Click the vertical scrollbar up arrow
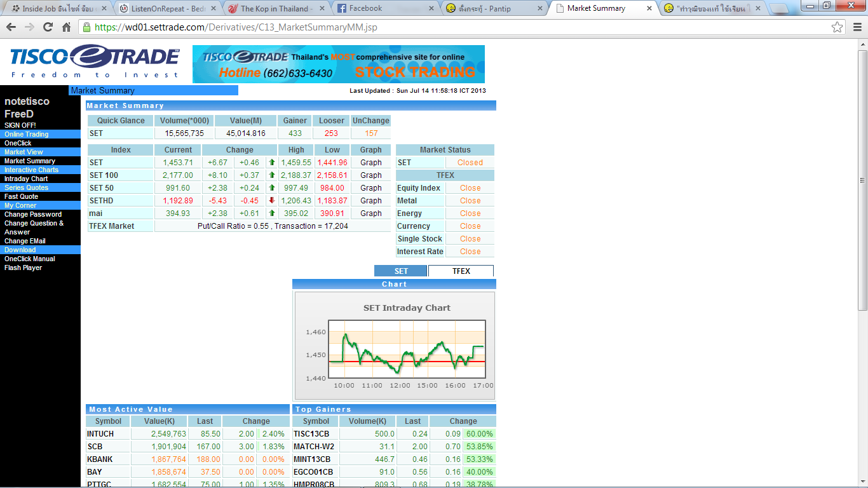 862,44
